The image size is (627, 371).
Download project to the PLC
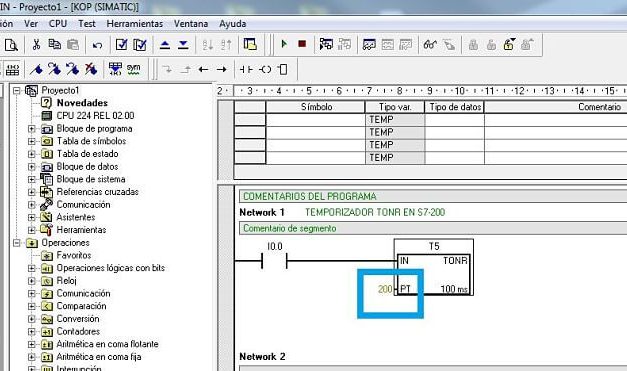(183, 45)
